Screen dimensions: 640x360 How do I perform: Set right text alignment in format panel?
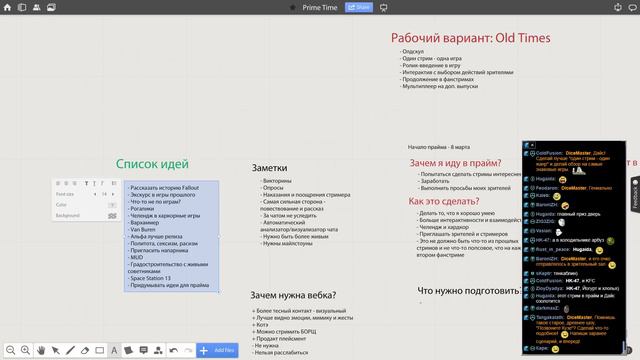tap(74, 183)
